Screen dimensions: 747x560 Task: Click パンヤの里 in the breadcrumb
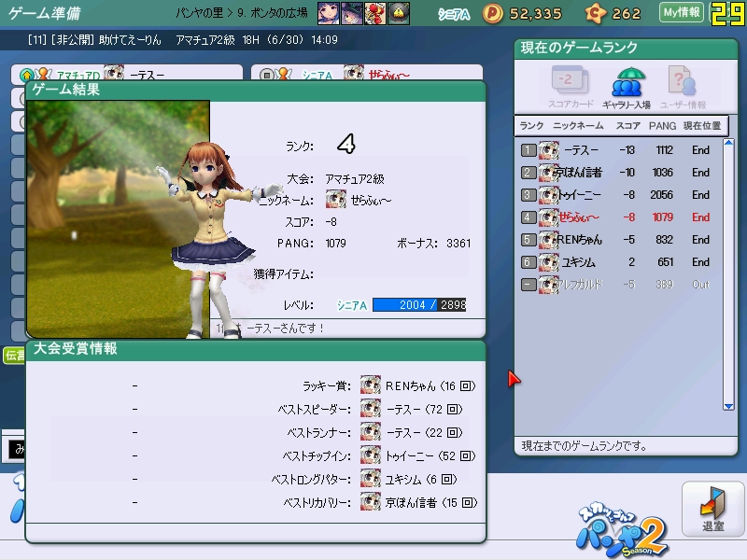click(x=199, y=13)
